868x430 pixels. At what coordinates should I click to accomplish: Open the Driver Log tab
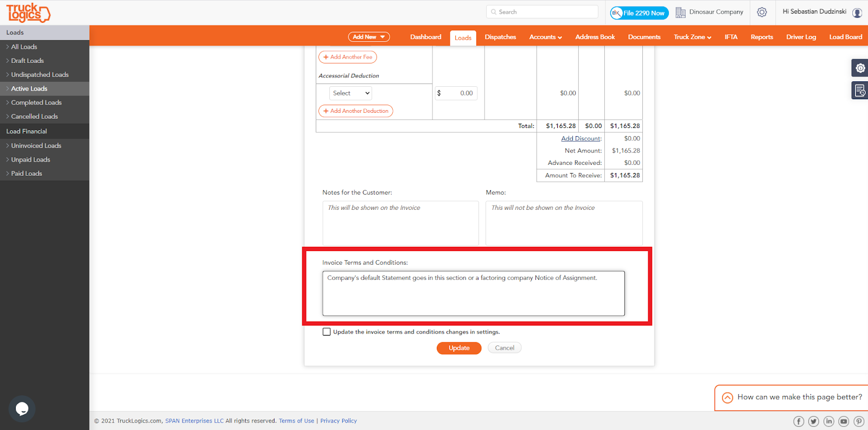(x=801, y=37)
